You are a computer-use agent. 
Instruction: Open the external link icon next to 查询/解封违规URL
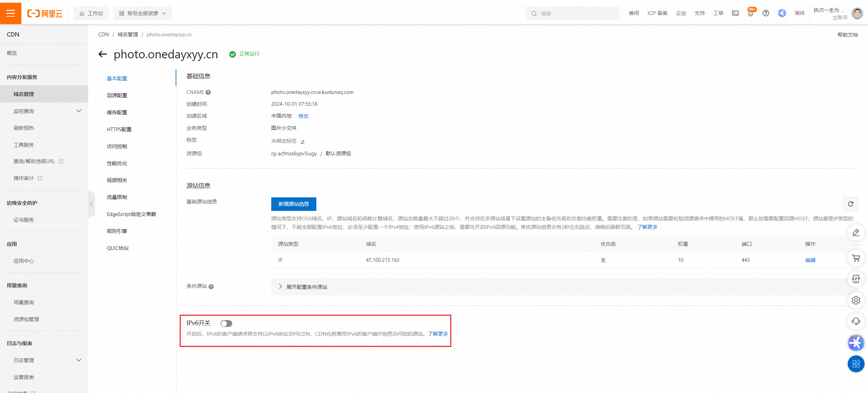pos(61,161)
